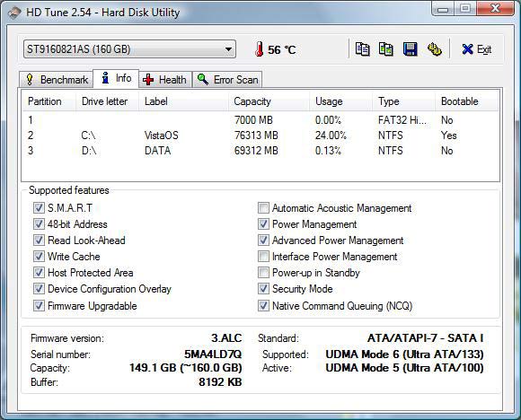Click the copy screenshot to clipboard icon
Image resolution: width=521 pixels, height=420 pixels.
(386, 49)
